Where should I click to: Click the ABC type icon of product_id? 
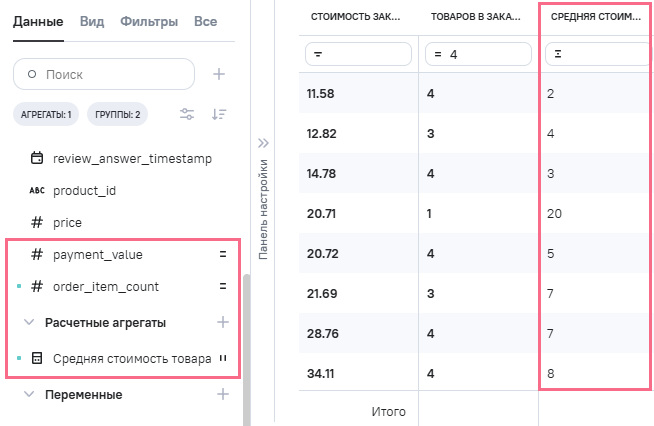click(37, 190)
